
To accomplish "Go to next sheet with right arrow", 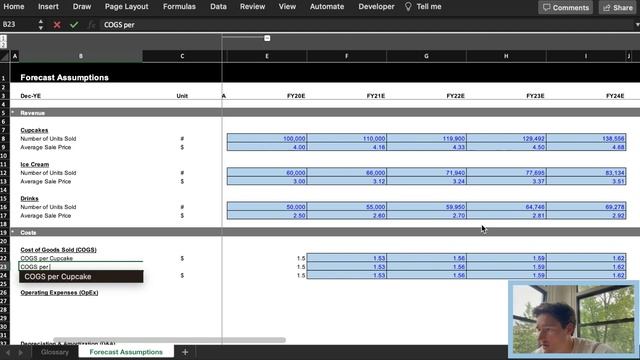I will point(20,352).
